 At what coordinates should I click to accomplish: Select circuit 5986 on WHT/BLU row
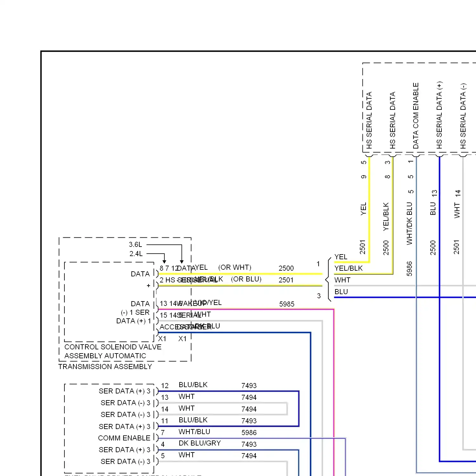pyautogui.click(x=249, y=433)
